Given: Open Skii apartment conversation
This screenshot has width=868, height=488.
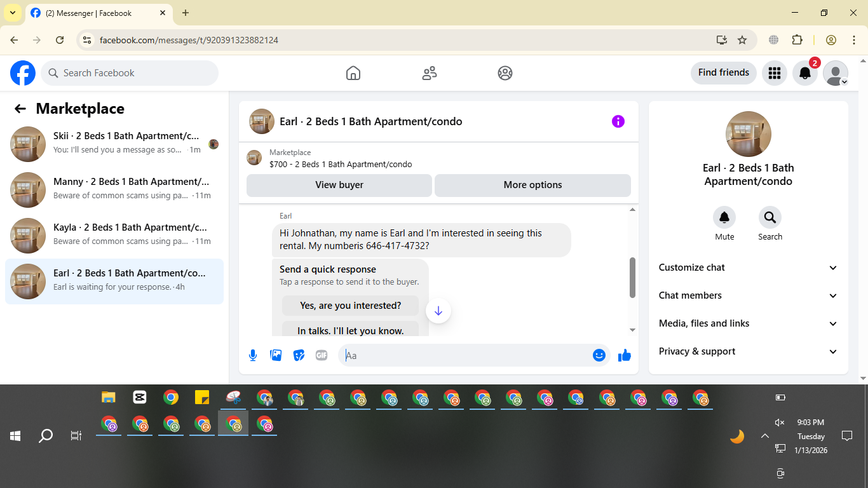Looking at the screenshot, I should (114, 144).
